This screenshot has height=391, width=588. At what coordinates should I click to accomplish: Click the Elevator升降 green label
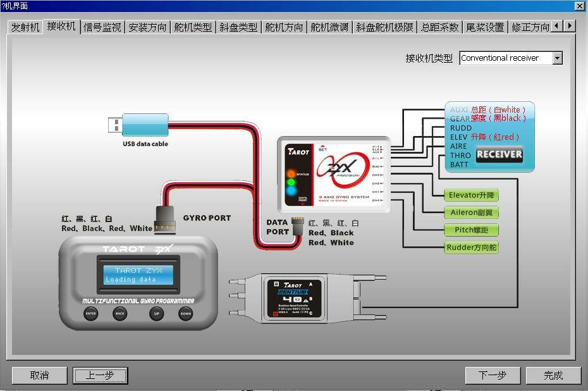point(472,195)
